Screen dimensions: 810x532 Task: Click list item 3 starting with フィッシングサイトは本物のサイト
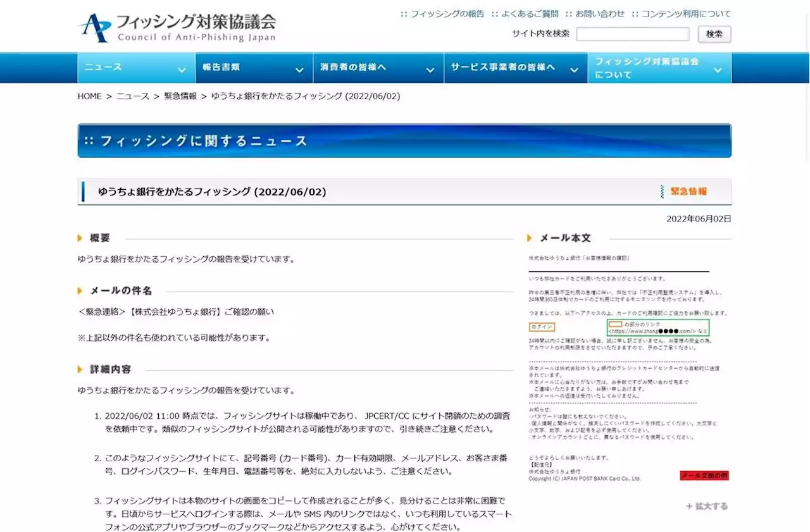(308, 514)
